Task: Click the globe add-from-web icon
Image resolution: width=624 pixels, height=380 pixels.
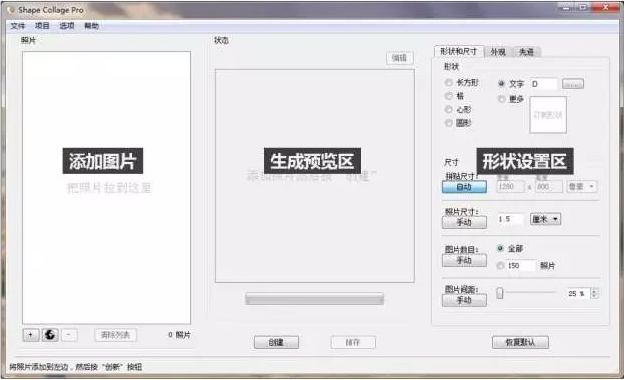Action: (50, 335)
